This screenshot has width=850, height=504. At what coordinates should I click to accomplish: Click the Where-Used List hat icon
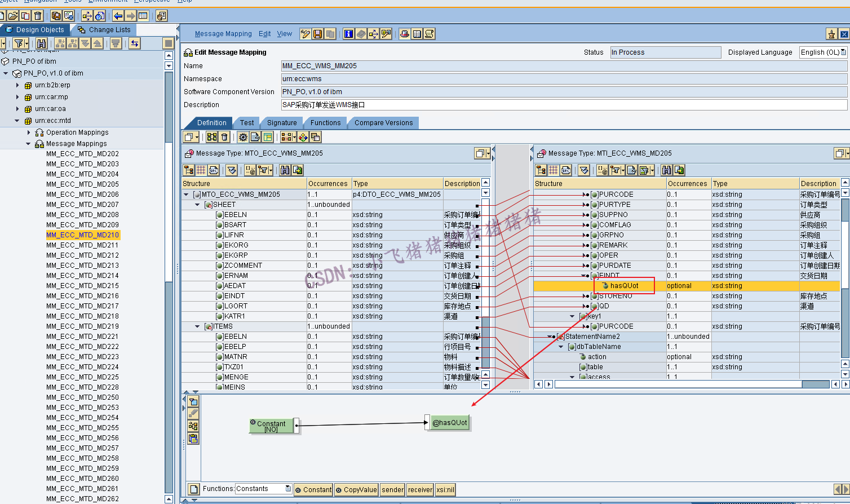(x=404, y=34)
